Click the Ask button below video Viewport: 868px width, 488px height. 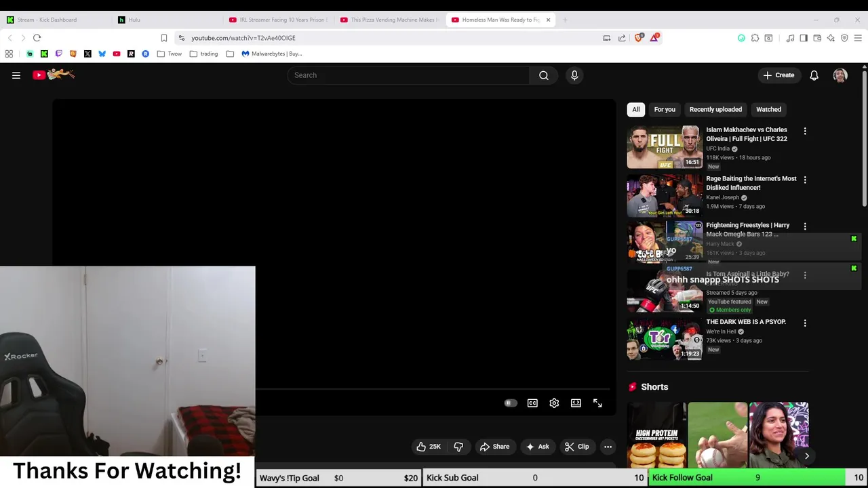coord(537,447)
